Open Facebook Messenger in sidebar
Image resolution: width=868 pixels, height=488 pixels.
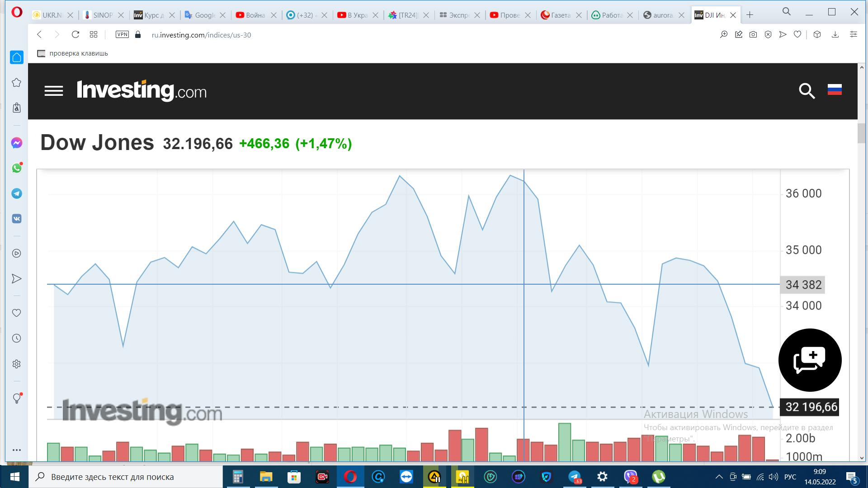pyautogui.click(x=17, y=143)
